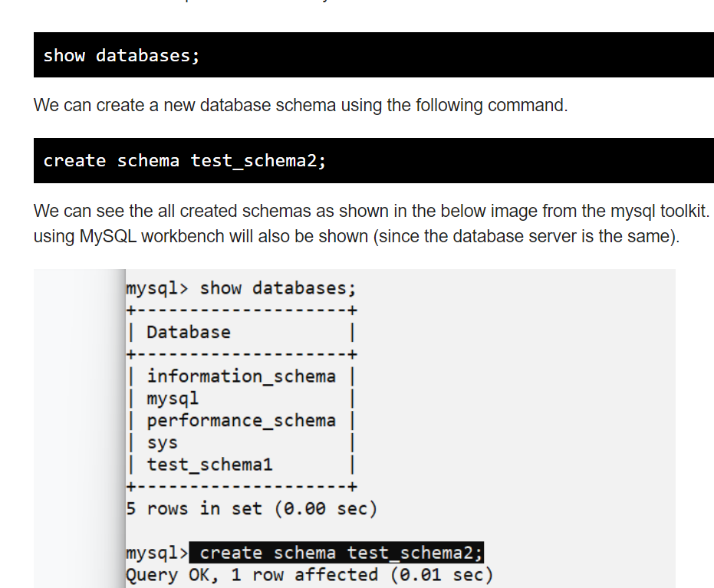
Task: Click the "mysql>" prompt before the highlighted command
Action: [156, 553]
